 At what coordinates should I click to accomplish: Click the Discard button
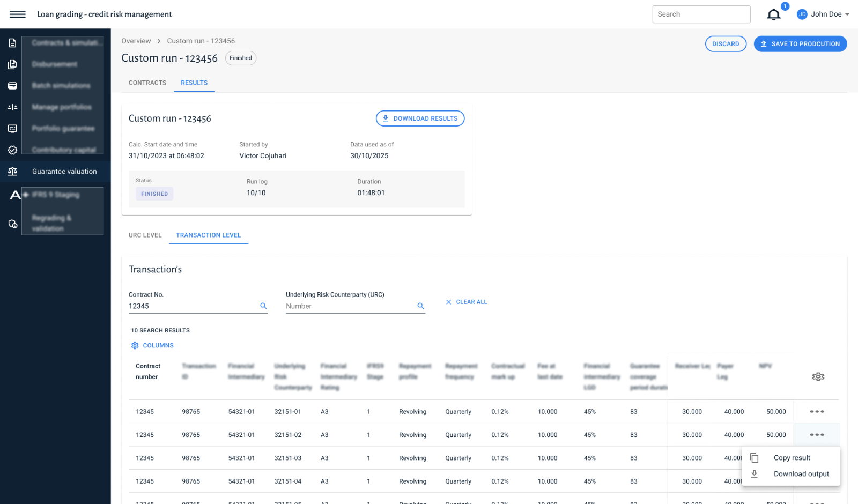pos(726,44)
